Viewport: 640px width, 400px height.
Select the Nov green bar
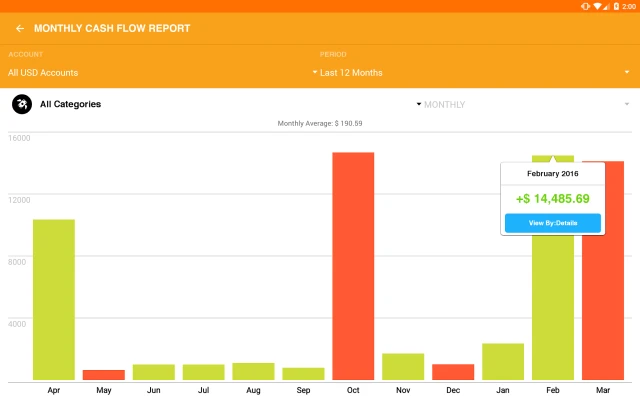click(403, 367)
